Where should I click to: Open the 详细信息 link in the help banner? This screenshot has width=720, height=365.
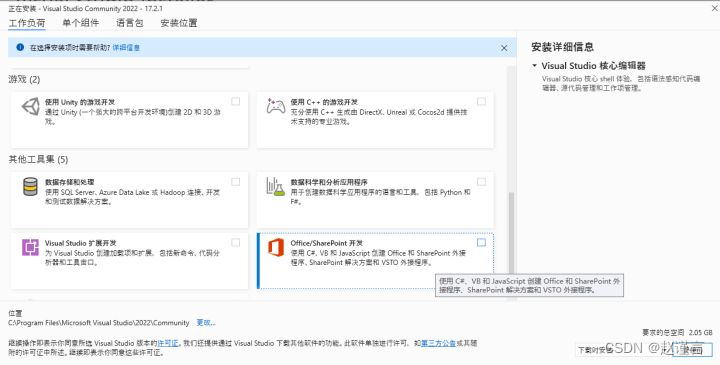(126, 47)
